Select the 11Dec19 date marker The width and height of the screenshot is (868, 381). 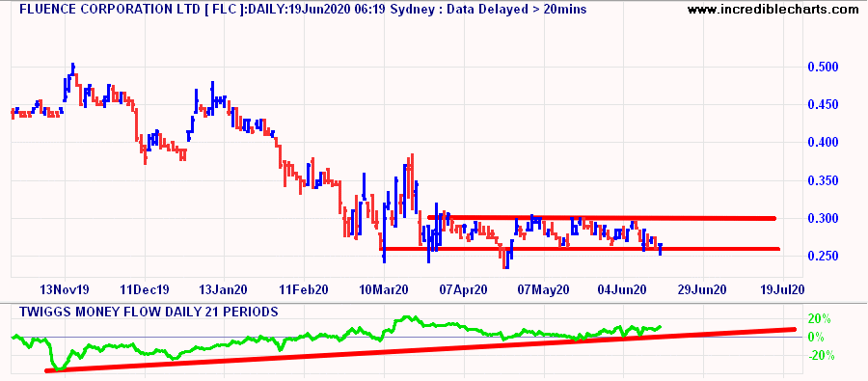click(144, 289)
